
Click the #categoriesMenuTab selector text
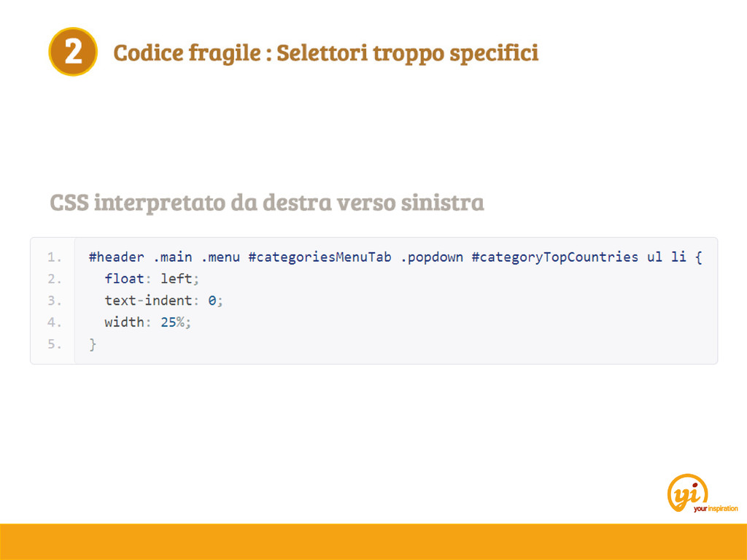coord(320,257)
